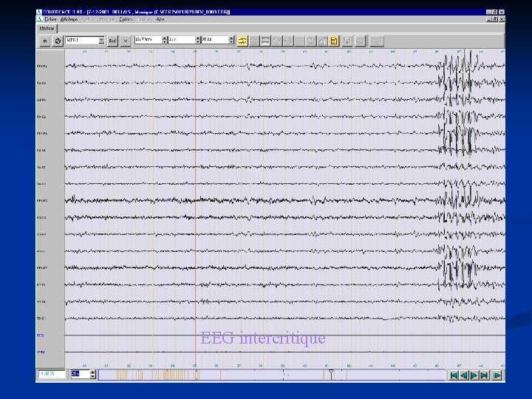Open the Fichier menu
The image size is (532, 399).
[50, 19]
